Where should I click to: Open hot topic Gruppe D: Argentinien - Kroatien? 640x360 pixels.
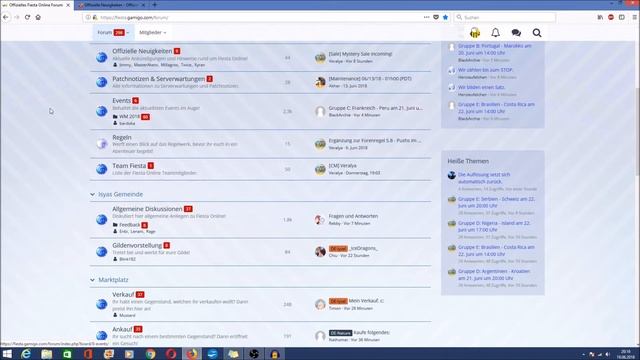tap(494, 275)
